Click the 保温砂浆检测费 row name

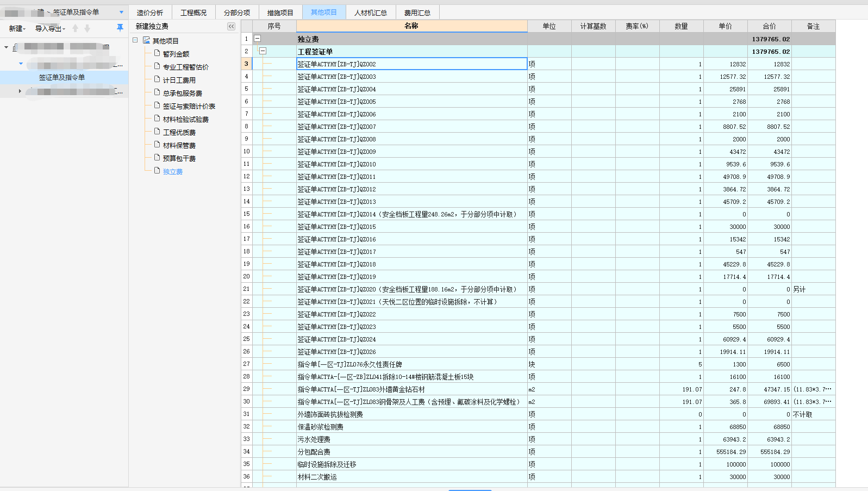pyautogui.click(x=411, y=426)
